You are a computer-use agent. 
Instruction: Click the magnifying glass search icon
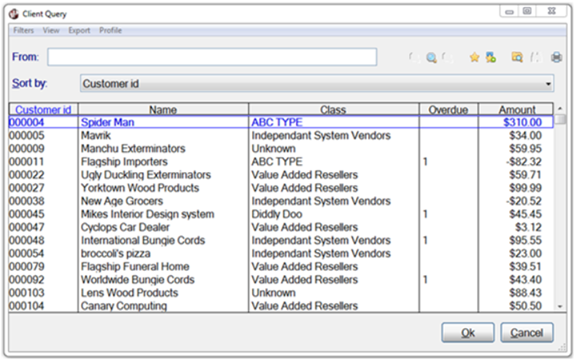[431, 57]
